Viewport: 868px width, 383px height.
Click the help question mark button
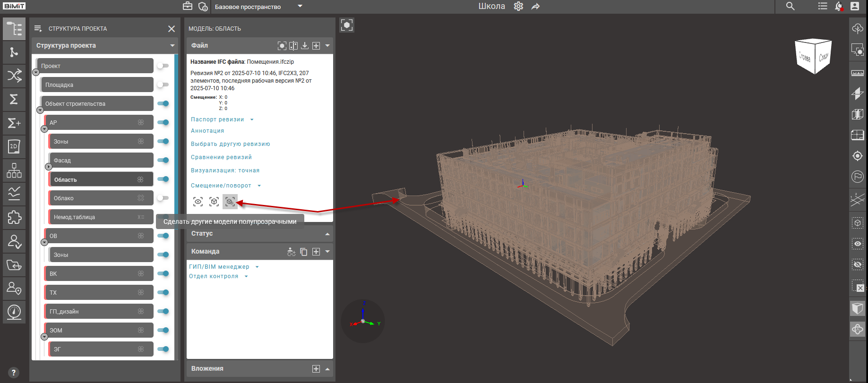[x=14, y=373]
